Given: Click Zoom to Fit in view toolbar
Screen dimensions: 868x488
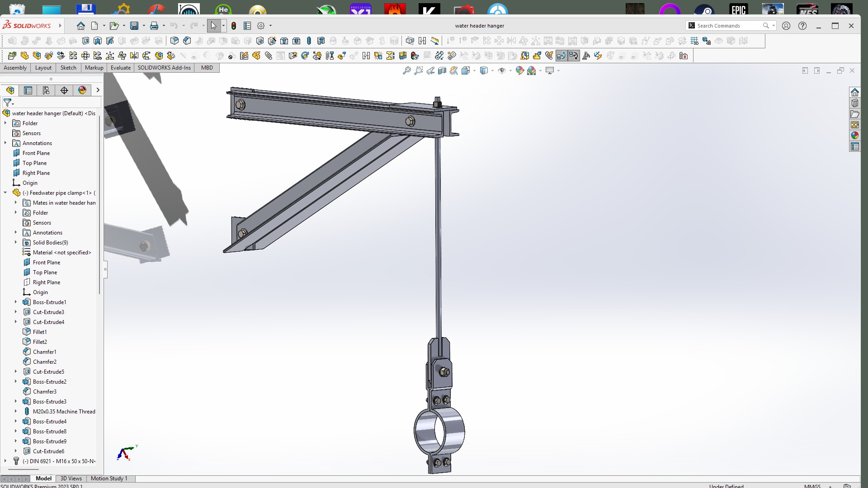Looking at the screenshot, I should pos(406,70).
